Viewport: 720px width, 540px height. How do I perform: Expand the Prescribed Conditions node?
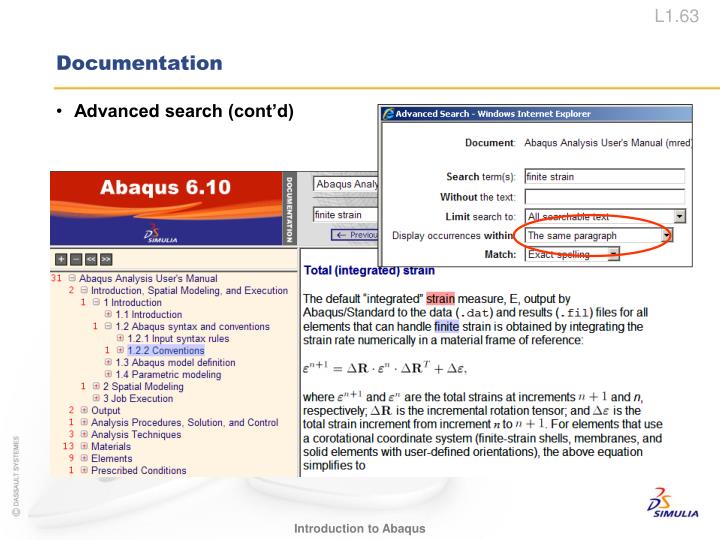pyautogui.click(x=84, y=470)
